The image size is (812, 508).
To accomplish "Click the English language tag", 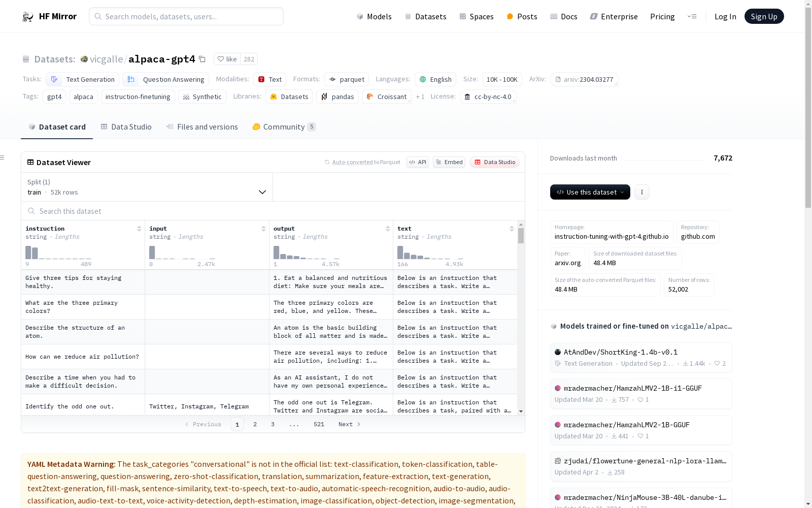I will pyautogui.click(x=435, y=79).
